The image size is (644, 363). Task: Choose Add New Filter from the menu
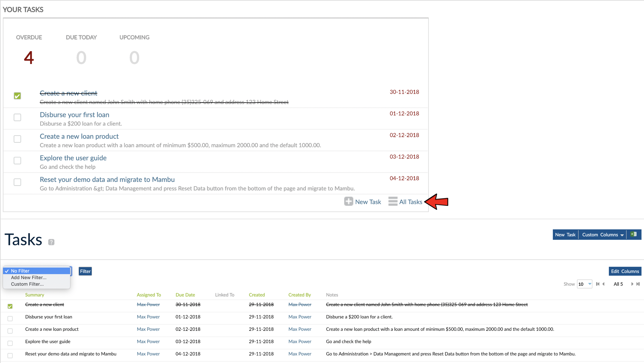click(x=28, y=277)
